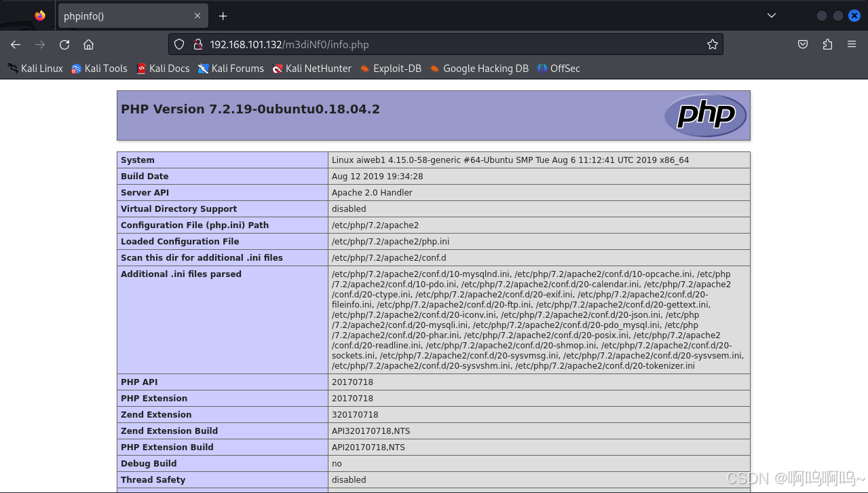Click the tracking protection shield icon
This screenshot has height=493, width=868.
tap(179, 44)
